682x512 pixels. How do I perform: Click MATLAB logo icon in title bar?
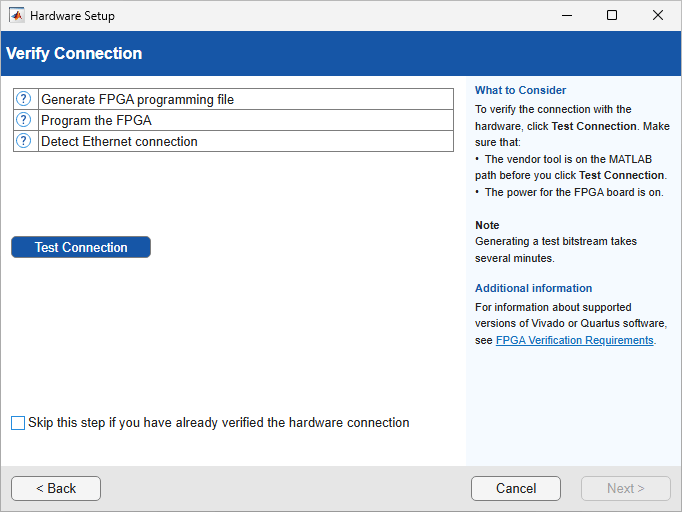point(17,16)
